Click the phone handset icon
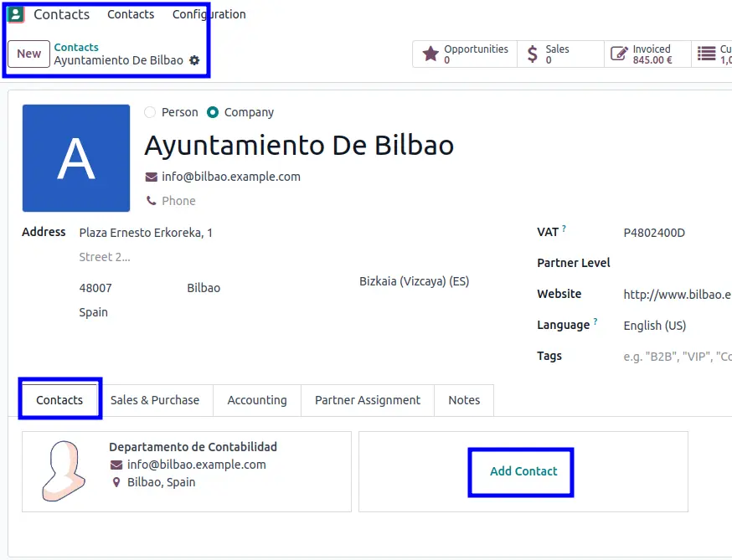The image size is (732, 560). (152, 201)
